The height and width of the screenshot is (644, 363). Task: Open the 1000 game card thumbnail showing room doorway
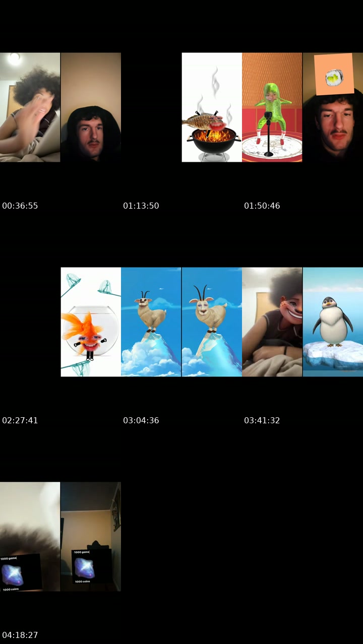click(91, 537)
